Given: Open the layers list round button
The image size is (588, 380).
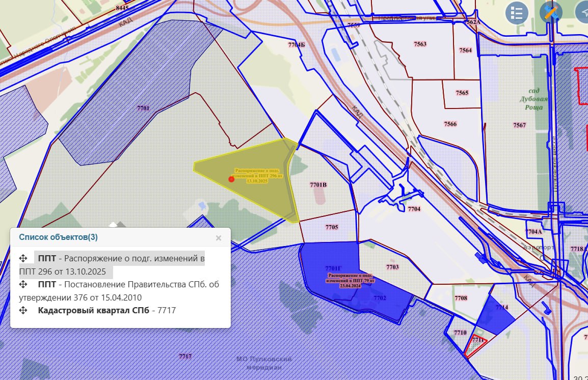Looking at the screenshot, I should point(517,13).
